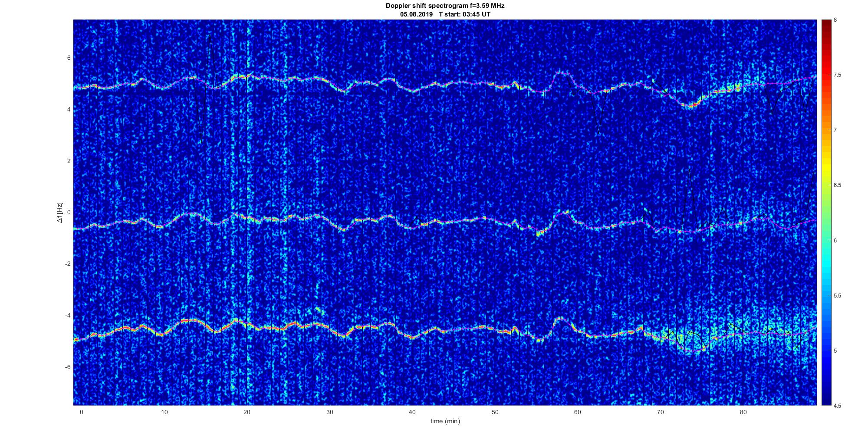This screenshot has width=868, height=435.
Task: Click the colorbar tick label 7.5
Action: pyautogui.click(x=838, y=75)
